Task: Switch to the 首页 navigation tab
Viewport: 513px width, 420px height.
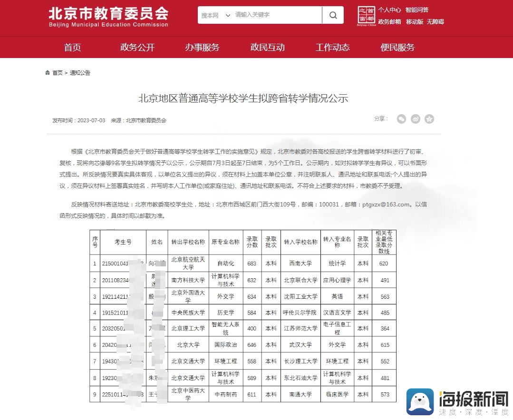Action: point(72,48)
